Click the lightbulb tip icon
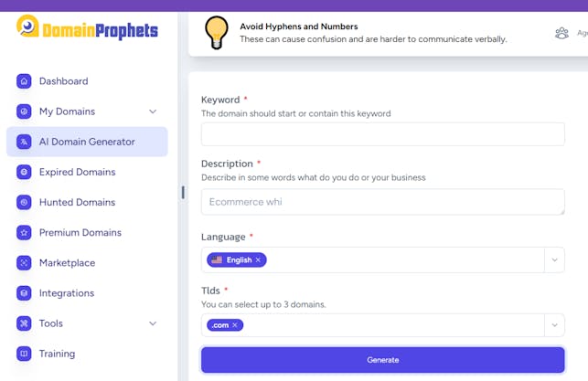The height and width of the screenshot is (381, 588). coord(217,32)
